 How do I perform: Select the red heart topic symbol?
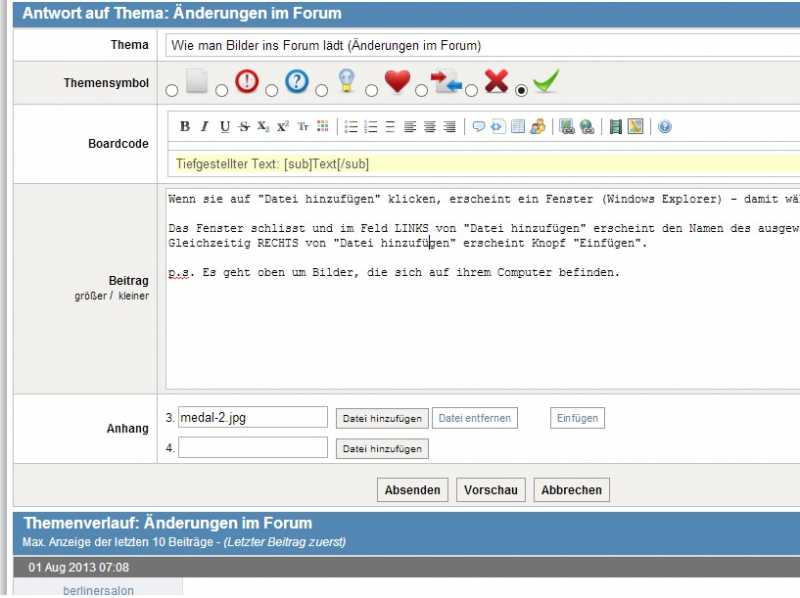[x=372, y=91]
